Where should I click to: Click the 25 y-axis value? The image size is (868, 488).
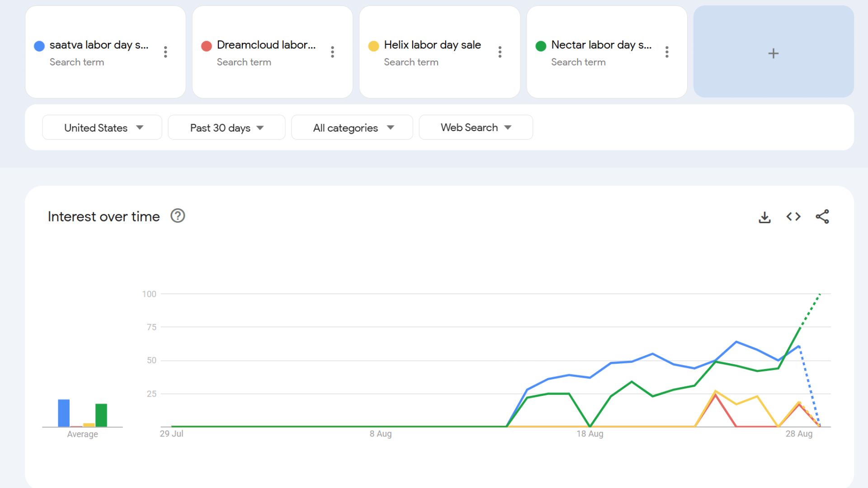(x=151, y=394)
